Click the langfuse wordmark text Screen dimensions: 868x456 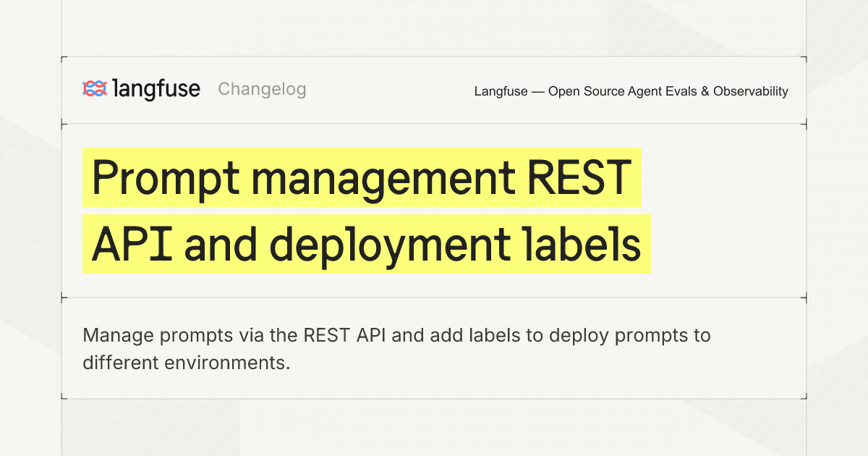156,89
